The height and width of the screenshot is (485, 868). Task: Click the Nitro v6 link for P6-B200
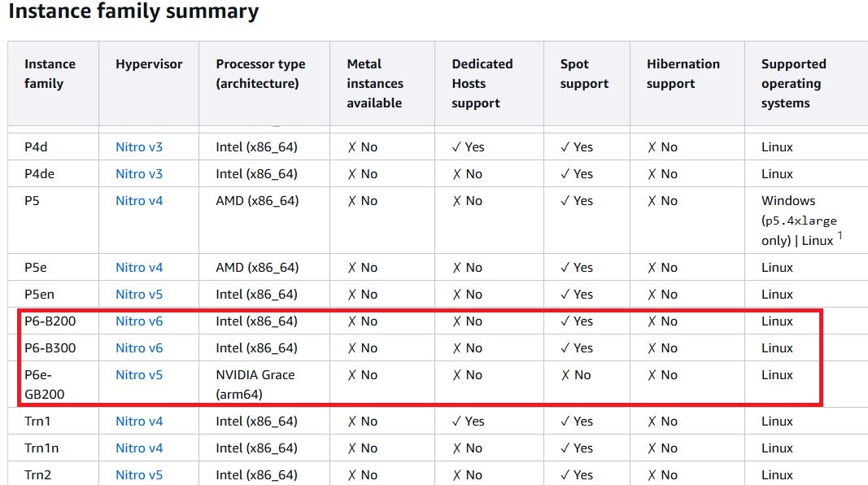click(x=139, y=321)
